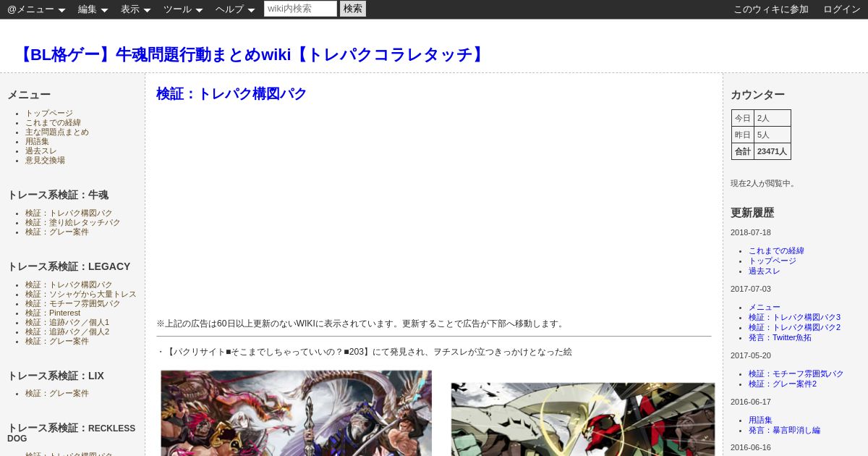Click the トレース系検証：LIX sidebar heading
This screenshot has height=456, width=868.
click(x=56, y=376)
